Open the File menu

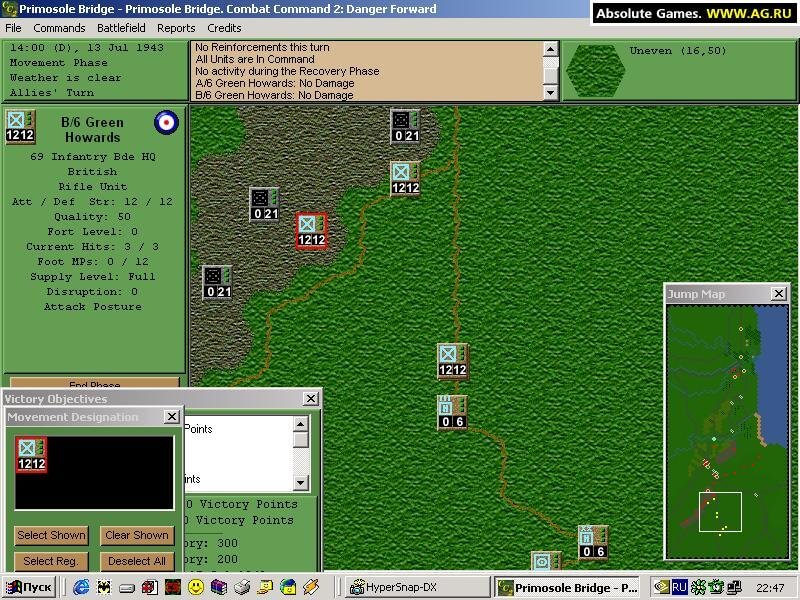point(13,28)
